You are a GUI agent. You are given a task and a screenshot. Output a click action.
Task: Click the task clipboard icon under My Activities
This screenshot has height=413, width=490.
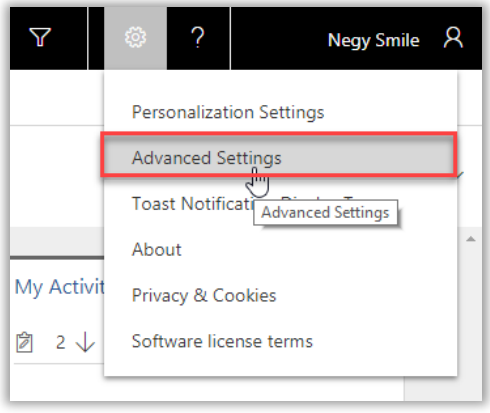coord(24,342)
